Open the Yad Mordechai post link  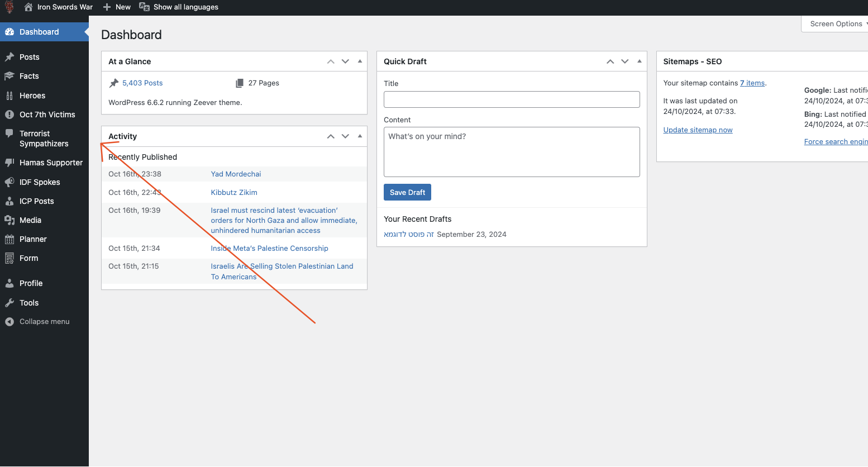tap(236, 174)
